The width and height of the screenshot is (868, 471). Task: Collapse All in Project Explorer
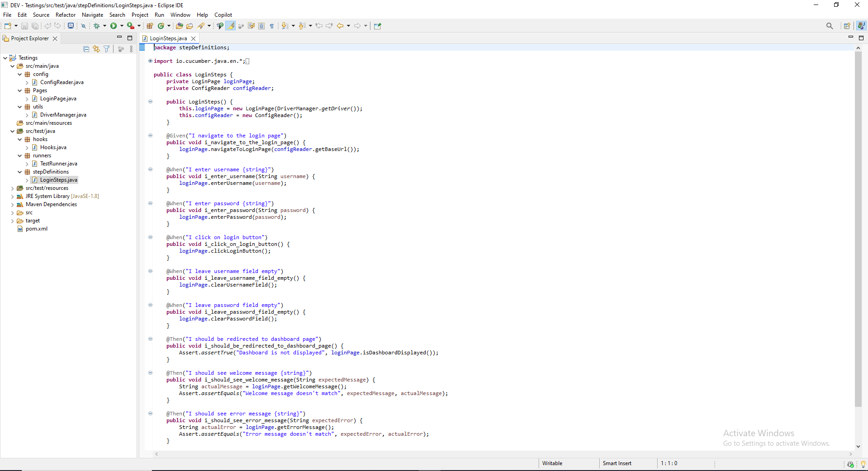click(x=86, y=49)
